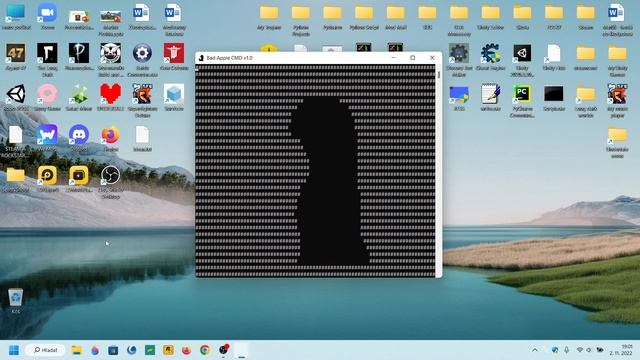Maximize the Bad Apple CMD window
Screen dimensions: 640x360
pyautogui.click(x=413, y=58)
